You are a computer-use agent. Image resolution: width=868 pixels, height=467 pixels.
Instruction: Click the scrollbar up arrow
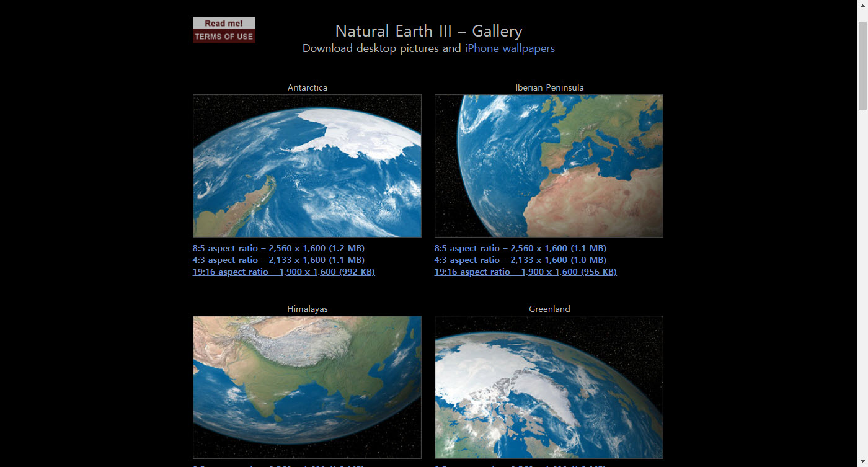[x=862, y=6]
